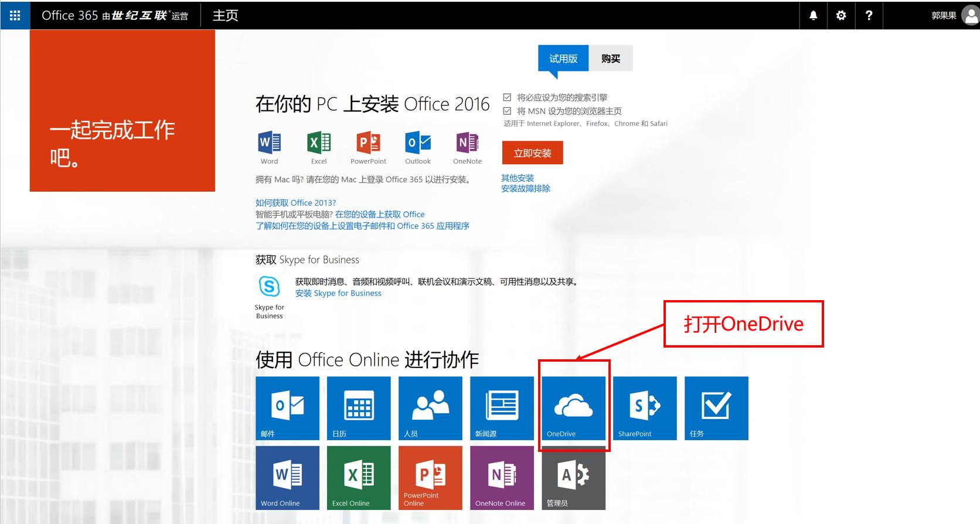980x524 pixels.
Task: Switch to the 试用版 tab
Action: pyautogui.click(x=563, y=59)
